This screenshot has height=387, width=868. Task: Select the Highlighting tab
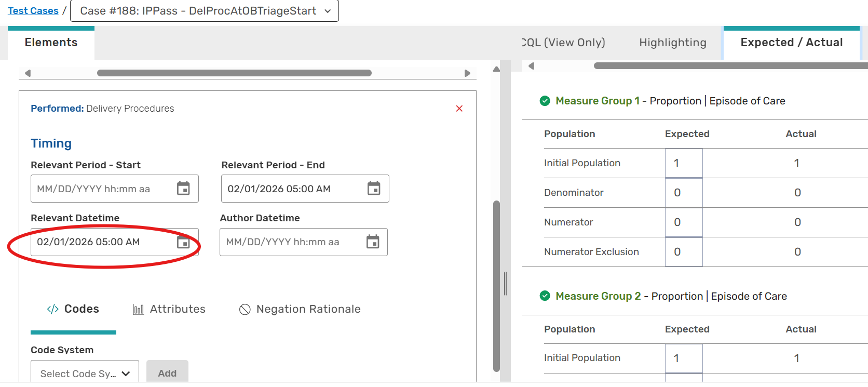tap(672, 43)
